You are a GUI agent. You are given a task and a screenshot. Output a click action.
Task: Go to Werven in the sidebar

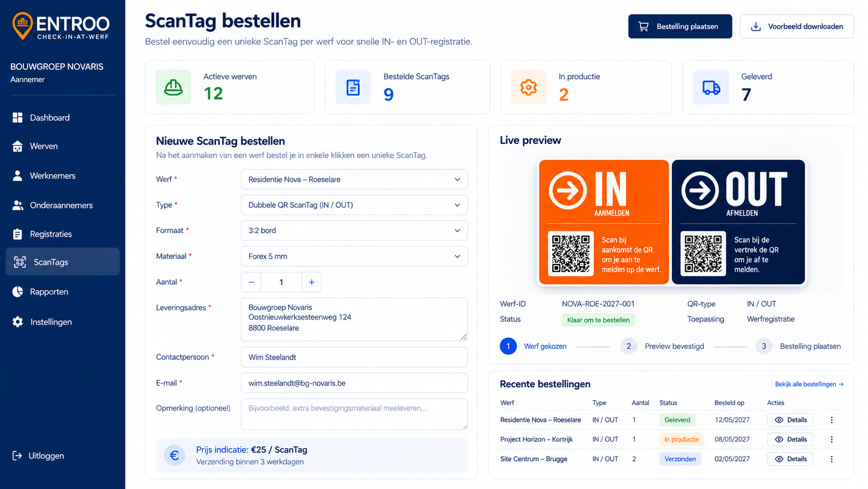62,147
